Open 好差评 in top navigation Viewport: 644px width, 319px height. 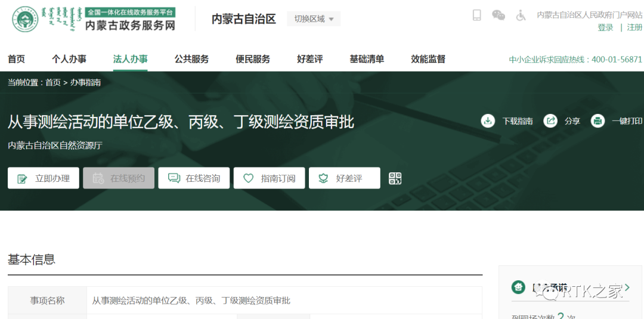point(309,59)
